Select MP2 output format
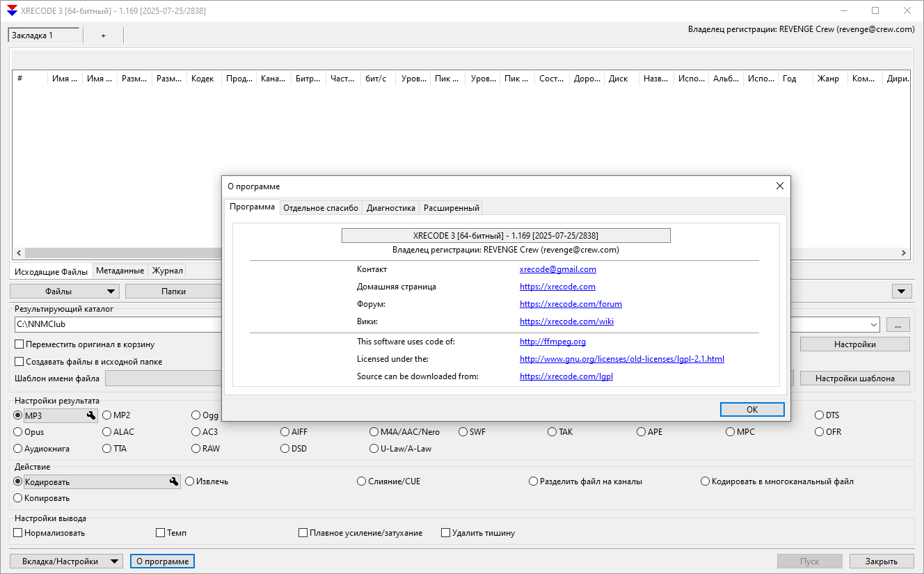This screenshot has height=574, width=924. point(107,415)
